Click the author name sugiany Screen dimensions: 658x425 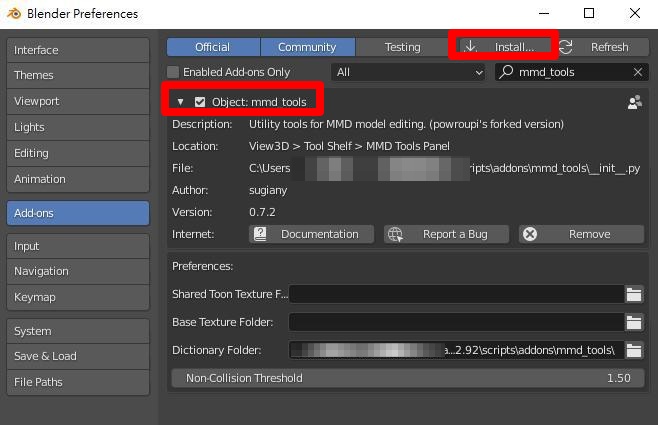pos(268,190)
